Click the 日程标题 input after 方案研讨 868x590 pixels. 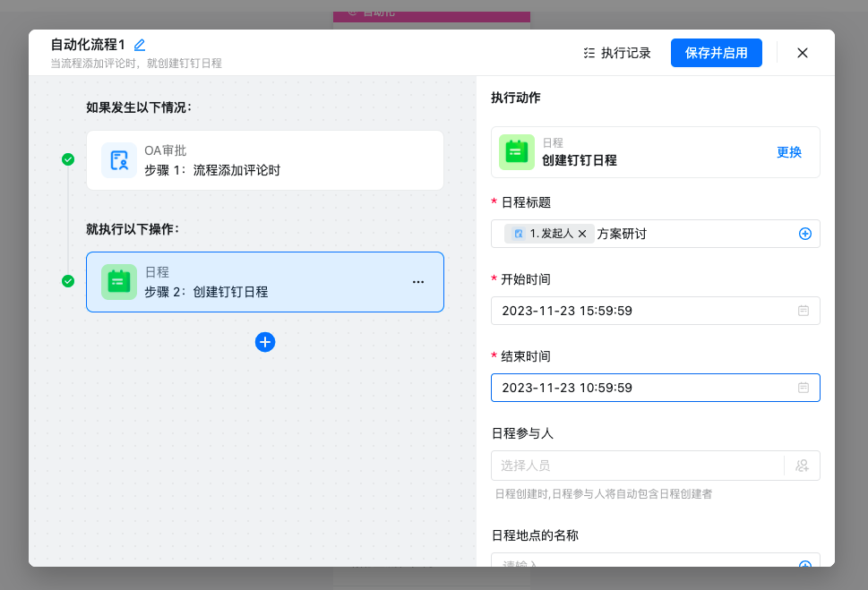(717, 234)
